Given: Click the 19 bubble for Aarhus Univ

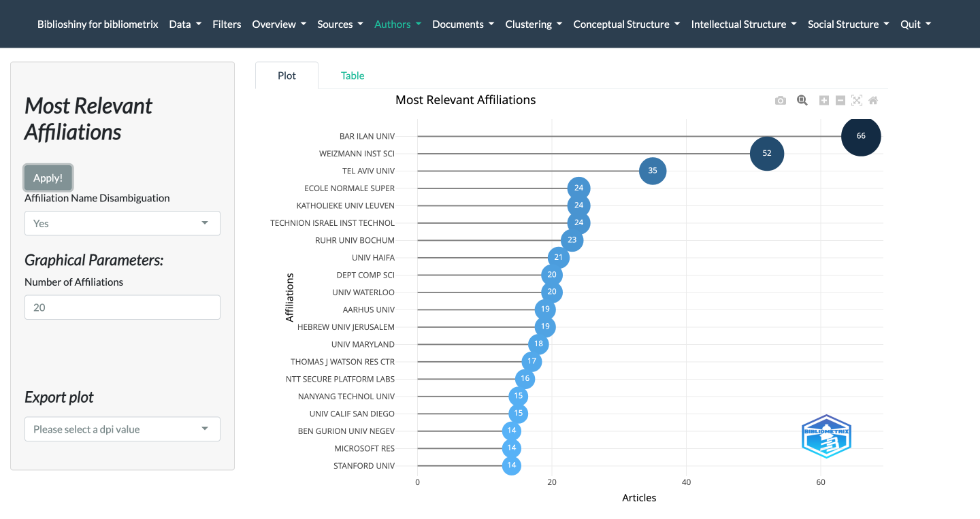Looking at the screenshot, I should [545, 309].
